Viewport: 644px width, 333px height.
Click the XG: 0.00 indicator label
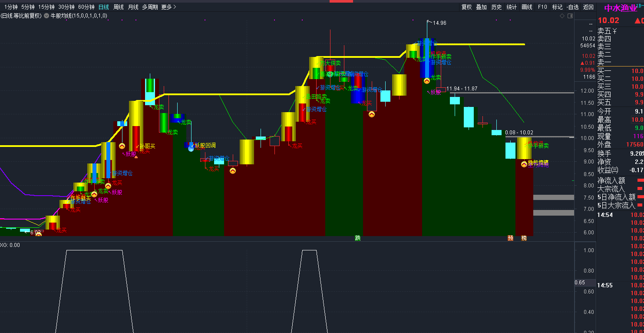click(x=10, y=245)
